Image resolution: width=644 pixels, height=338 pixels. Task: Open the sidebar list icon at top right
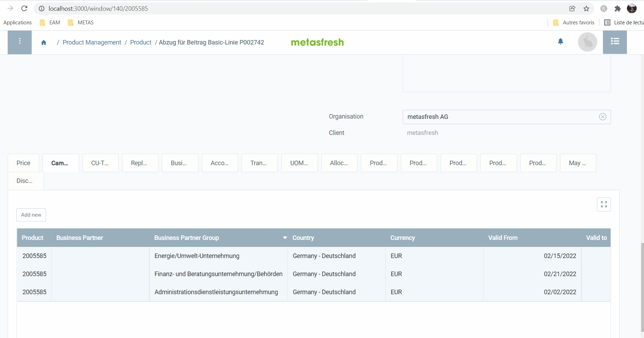(615, 41)
